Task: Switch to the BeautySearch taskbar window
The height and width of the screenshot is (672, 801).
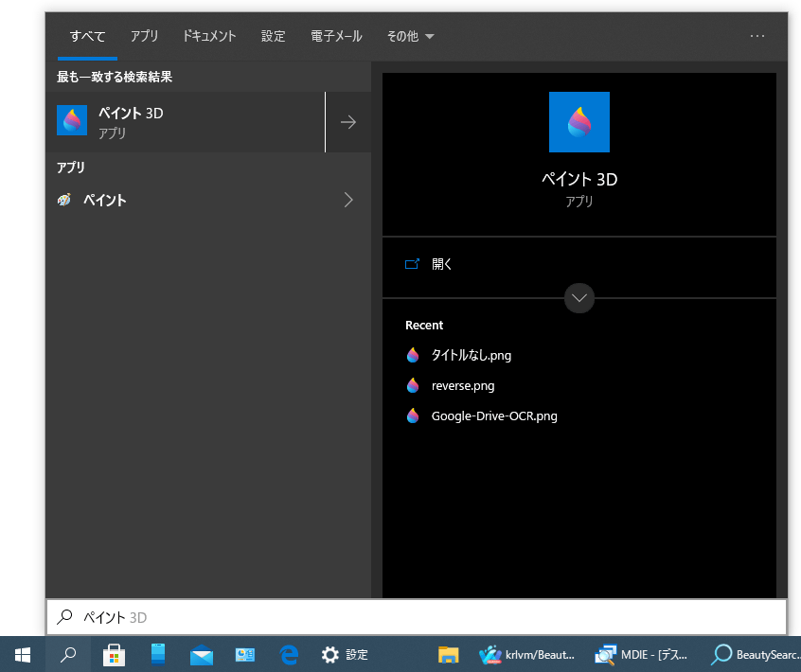Action: pyautogui.click(x=756, y=655)
